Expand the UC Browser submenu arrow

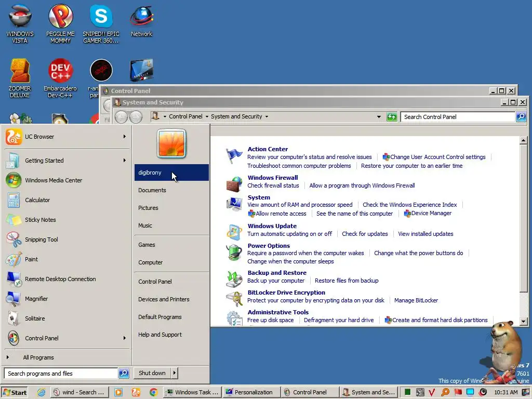[x=125, y=137]
